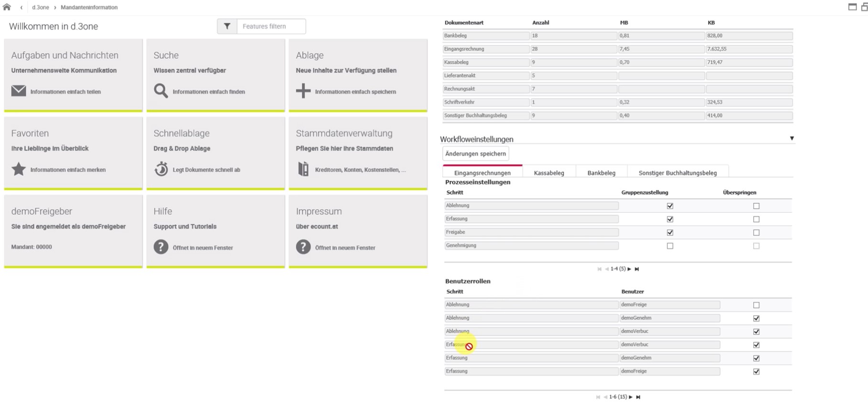Click the binder icon in Stammdatenverwaltung tile
The height and width of the screenshot is (408, 868).
click(303, 169)
